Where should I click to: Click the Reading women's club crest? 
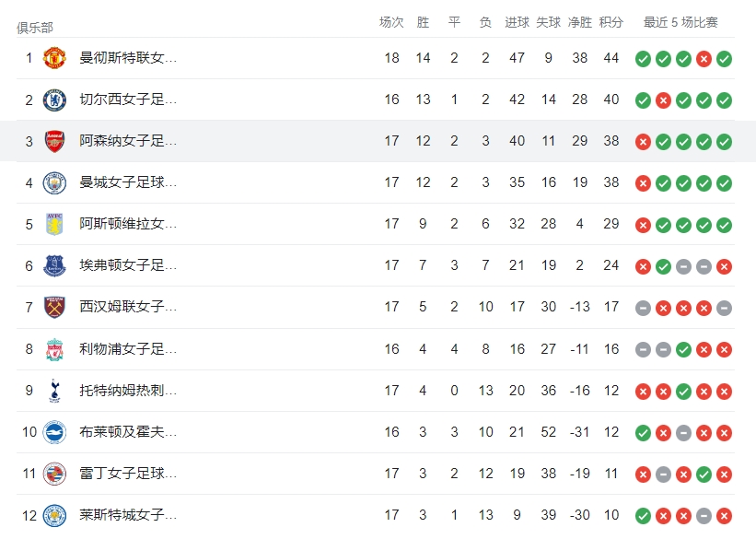point(54,474)
